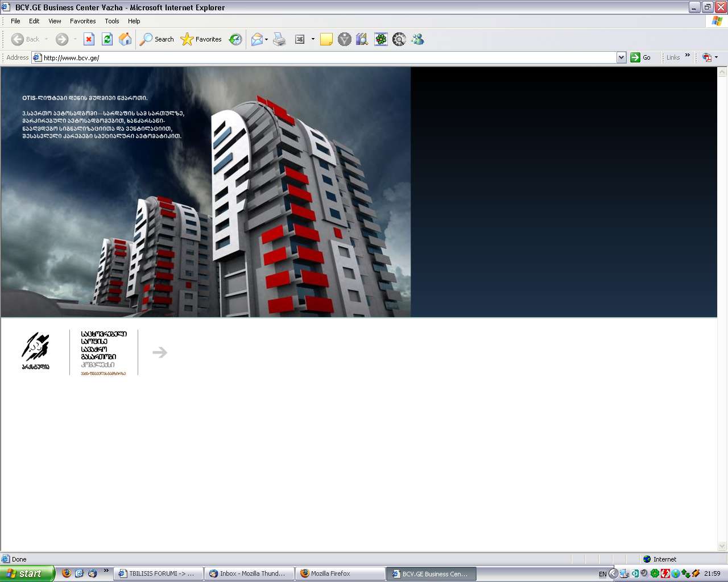Open the View menu
728x582 pixels.
(55, 21)
